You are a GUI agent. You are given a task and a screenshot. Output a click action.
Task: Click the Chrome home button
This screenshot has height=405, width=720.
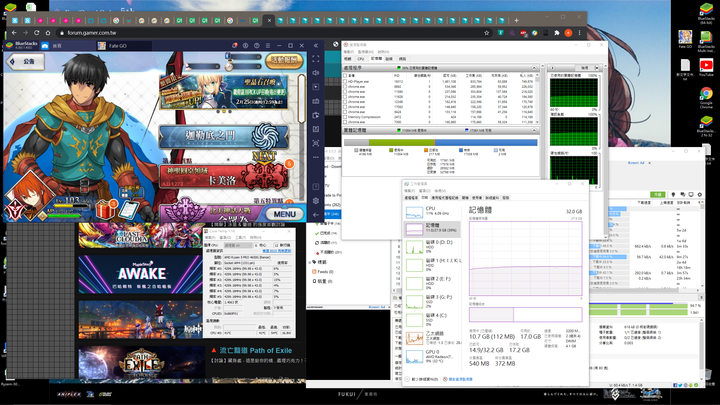[48, 33]
